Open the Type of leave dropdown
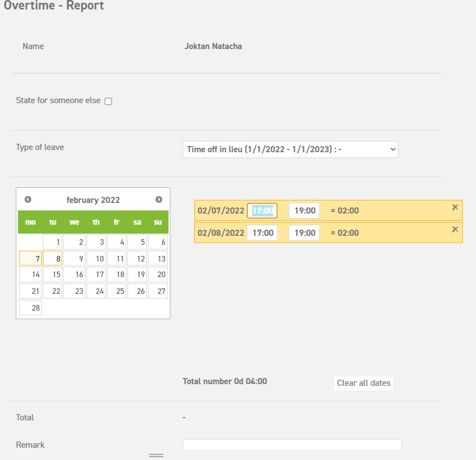Viewport: 476px width, 460px height. point(290,149)
